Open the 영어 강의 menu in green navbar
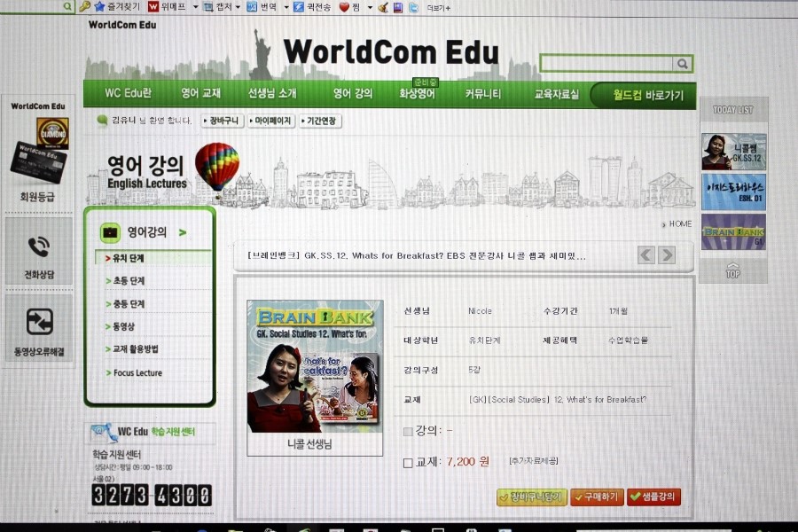Screen dimensions: 798x532 click(x=353, y=93)
